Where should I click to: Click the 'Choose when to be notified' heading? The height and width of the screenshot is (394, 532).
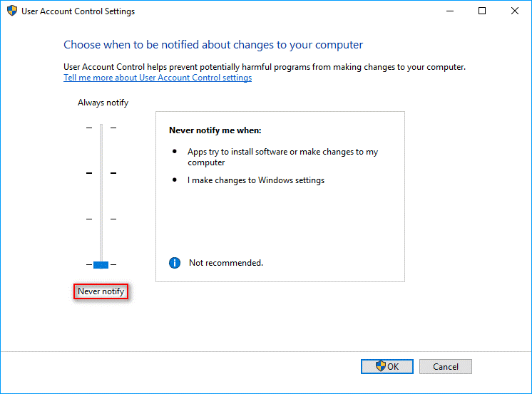coord(213,45)
